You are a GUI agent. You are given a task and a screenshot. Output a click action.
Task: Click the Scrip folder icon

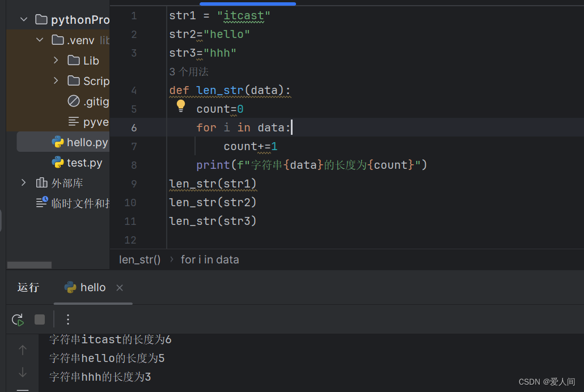[73, 81]
